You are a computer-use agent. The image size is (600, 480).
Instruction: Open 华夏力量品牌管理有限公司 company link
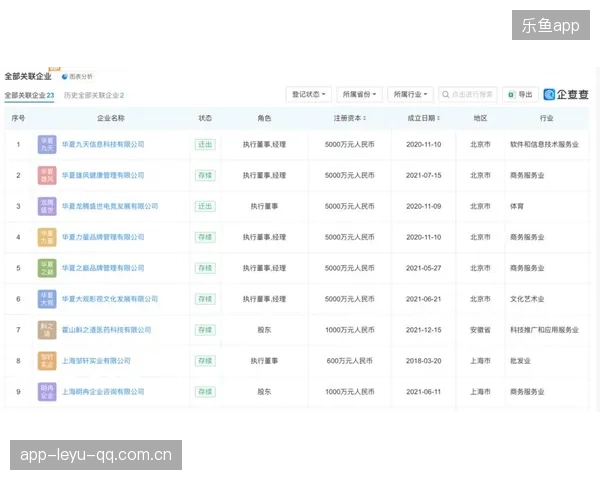103,237
